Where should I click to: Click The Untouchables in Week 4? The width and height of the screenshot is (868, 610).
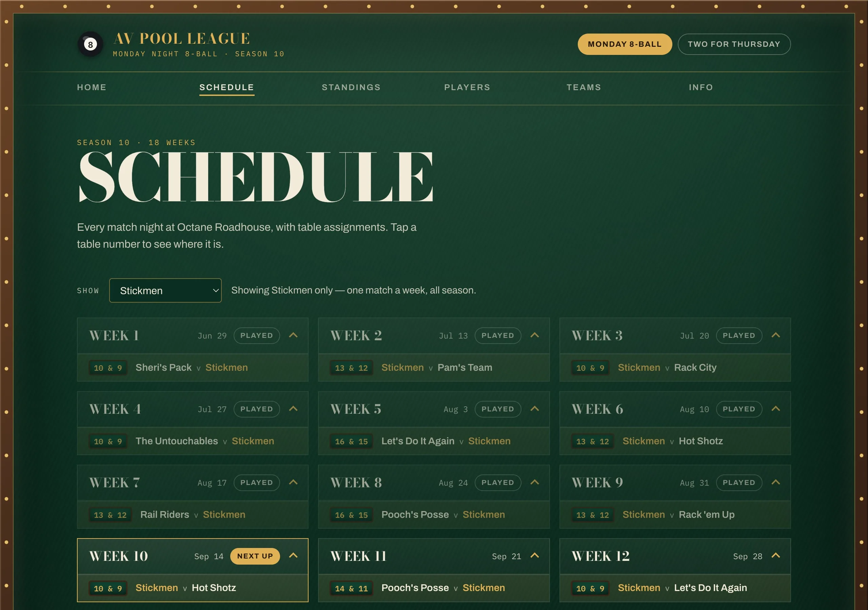pos(177,441)
